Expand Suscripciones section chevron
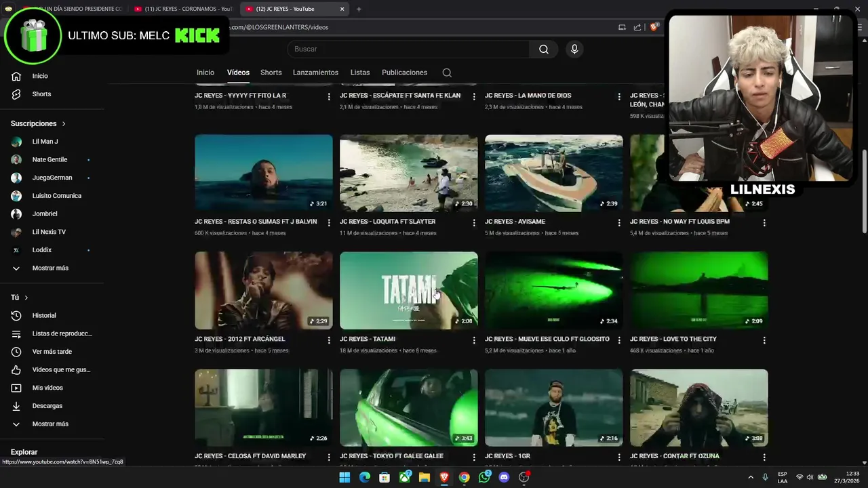868x488 pixels. click(x=64, y=124)
